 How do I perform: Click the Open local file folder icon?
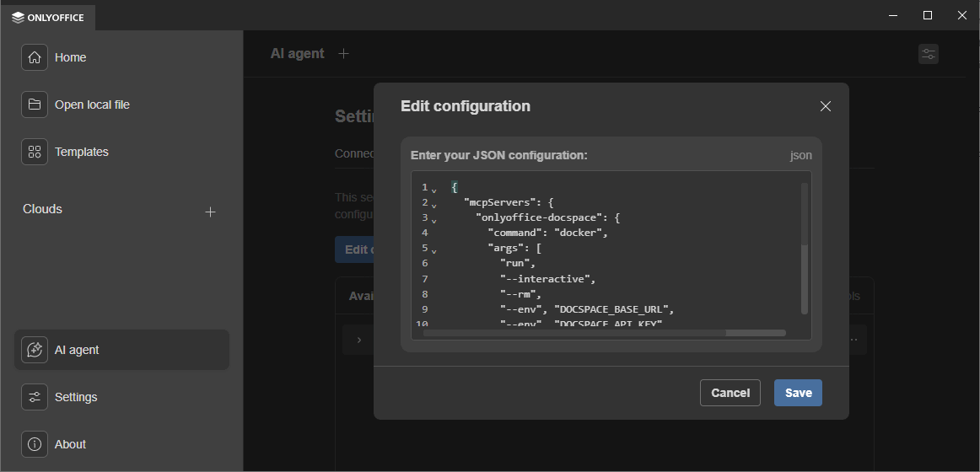click(35, 105)
